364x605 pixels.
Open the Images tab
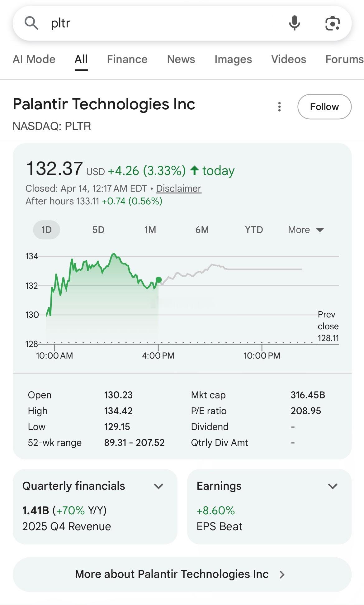pyautogui.click(x=233, y=59)
